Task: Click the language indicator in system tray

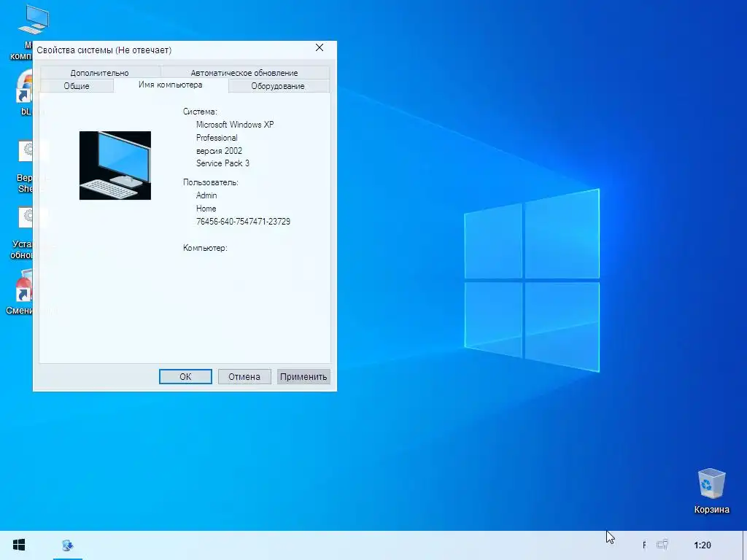Action: 645,545
